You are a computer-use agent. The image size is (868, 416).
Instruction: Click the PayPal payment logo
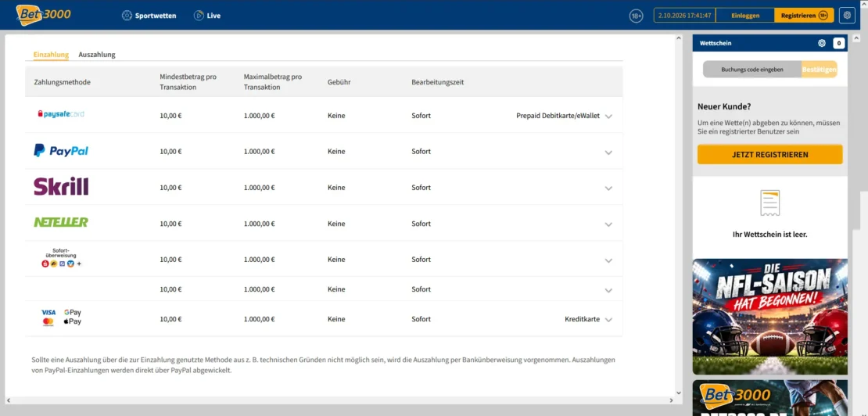pyautogui.click(x=61, y=150)
